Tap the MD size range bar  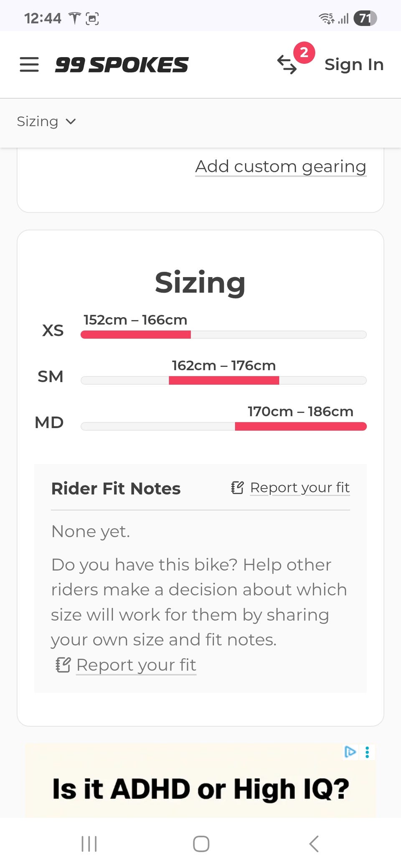tap(301, 426)
